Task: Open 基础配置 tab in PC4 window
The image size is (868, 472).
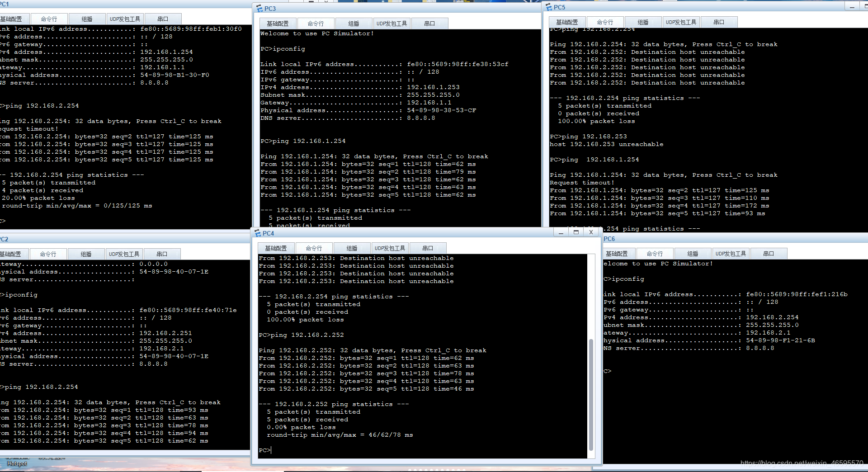Action: click(276, 248)
